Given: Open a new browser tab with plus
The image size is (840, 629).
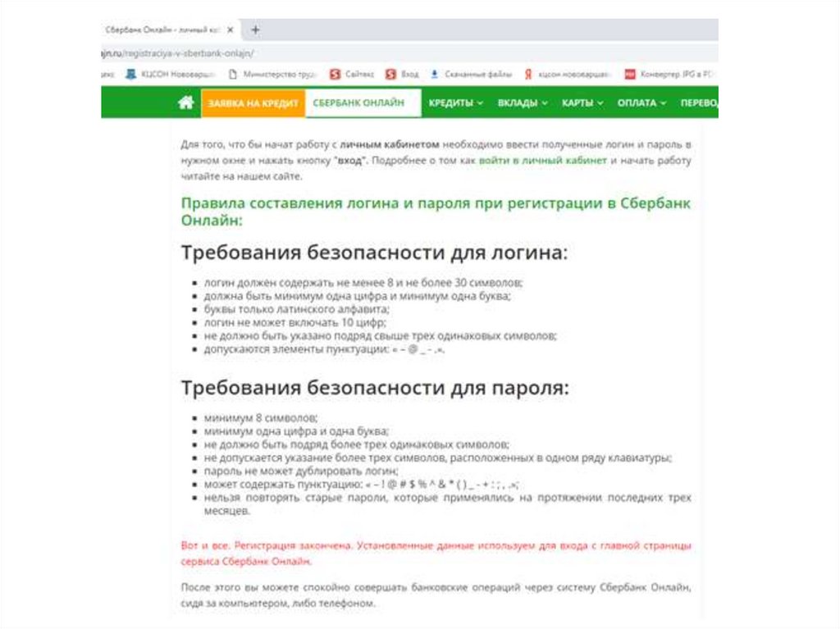Looking at the screenshot, I should pyautogui.click(x=256, y=30).
